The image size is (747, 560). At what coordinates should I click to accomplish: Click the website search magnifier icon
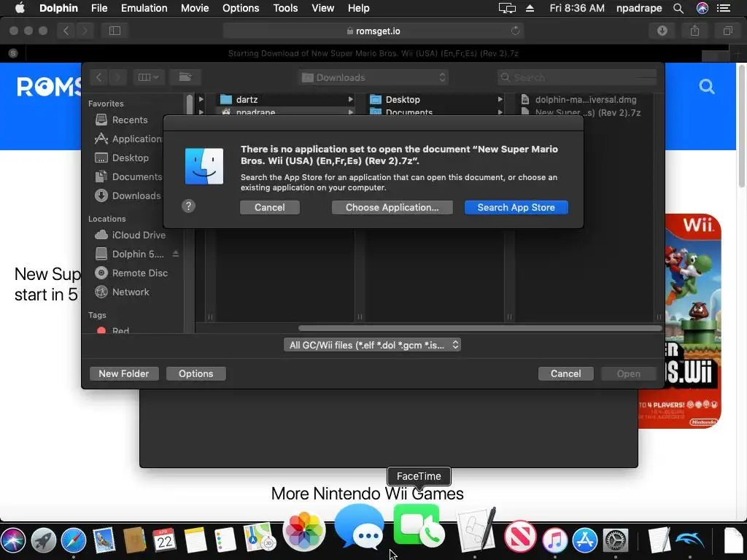pyautogui.click(x=707, y=87)
